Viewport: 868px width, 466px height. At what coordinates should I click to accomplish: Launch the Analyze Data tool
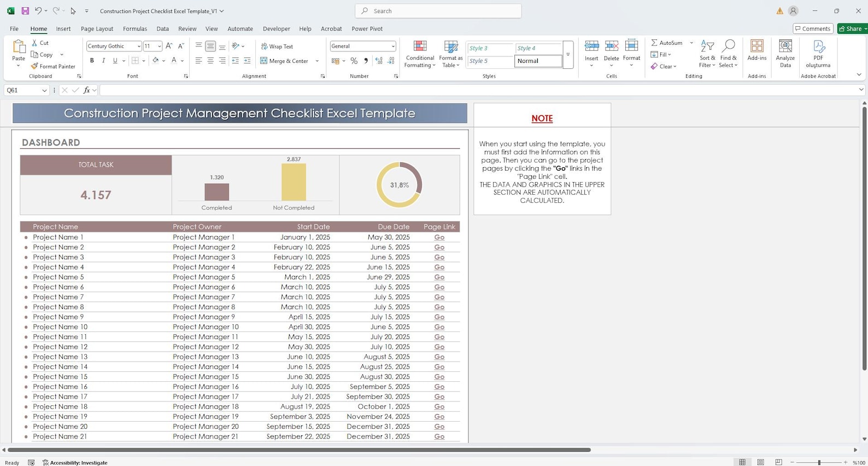coord(785,54)
